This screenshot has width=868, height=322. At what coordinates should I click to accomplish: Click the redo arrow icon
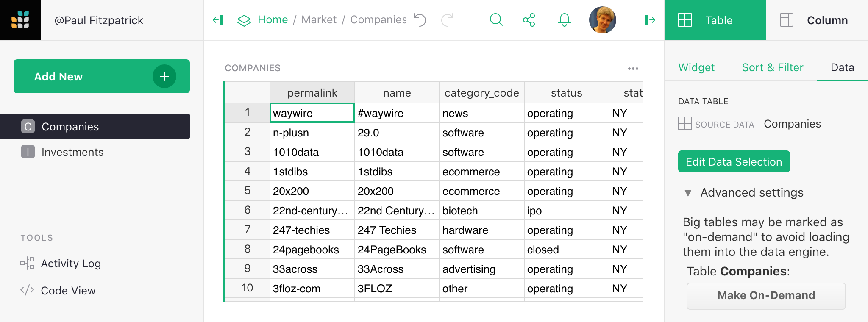(448, 20)
